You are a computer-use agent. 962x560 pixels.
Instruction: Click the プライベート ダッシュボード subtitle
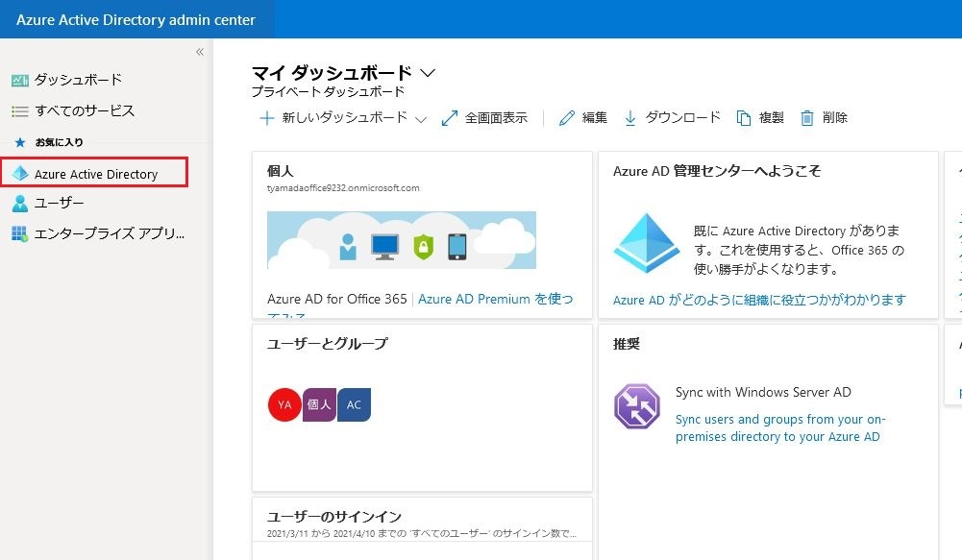(x=329, y=91)
